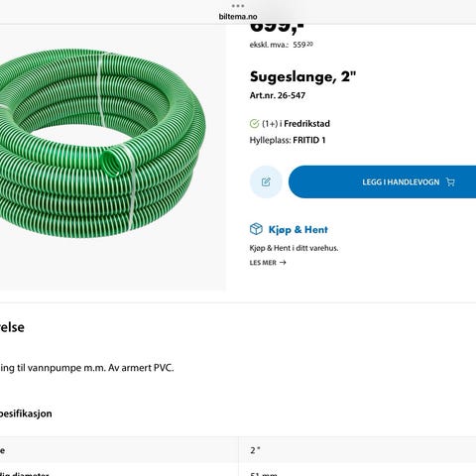Click the arrow next to LES MER
The width and height of the screenshot is (476, 476).
tap(283, 263)
